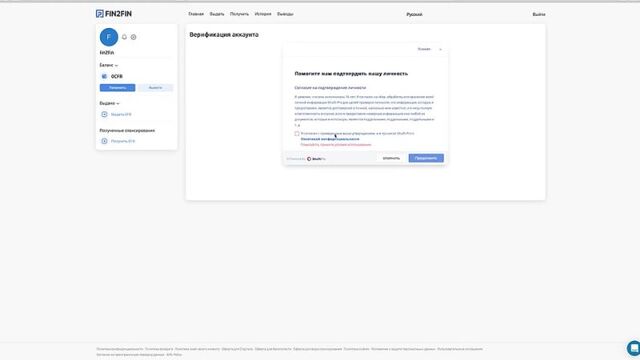
Task: Open the privacy policy link under the checkbox
Action: tap(330, 139)
